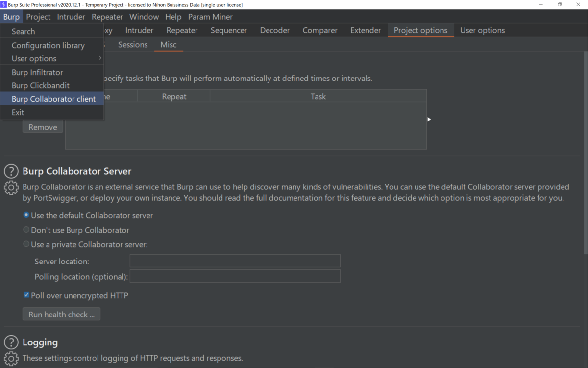Choose Exit from Burp menu
The width and height of the screenshot is (588, 368).
tap(52, 112)
